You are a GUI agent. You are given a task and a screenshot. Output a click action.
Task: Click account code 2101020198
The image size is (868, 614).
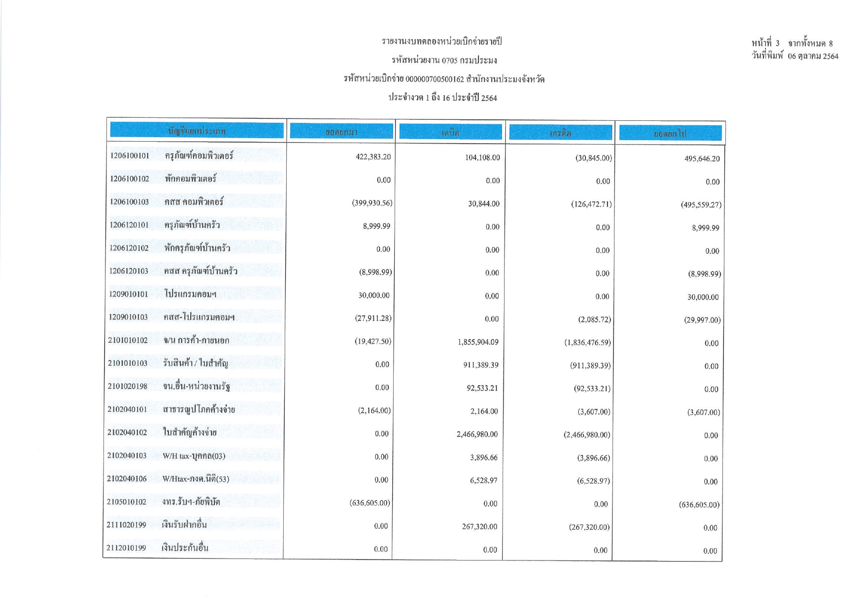coord(127,386)
